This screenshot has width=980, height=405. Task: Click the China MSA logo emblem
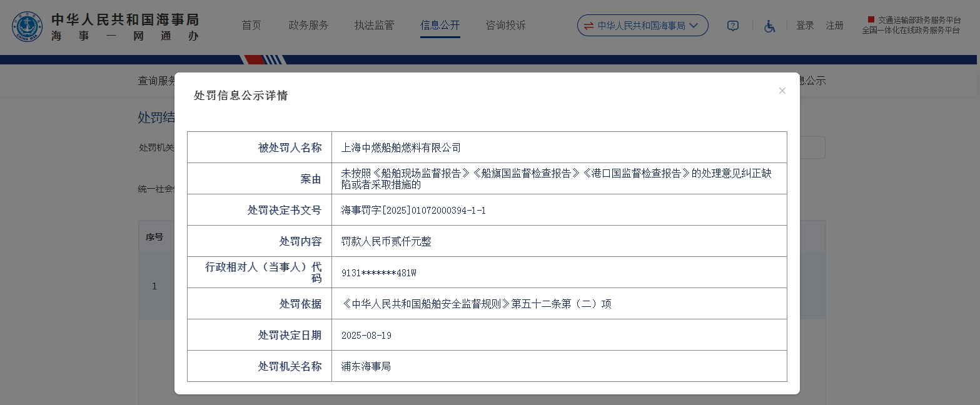coord(27,27)
